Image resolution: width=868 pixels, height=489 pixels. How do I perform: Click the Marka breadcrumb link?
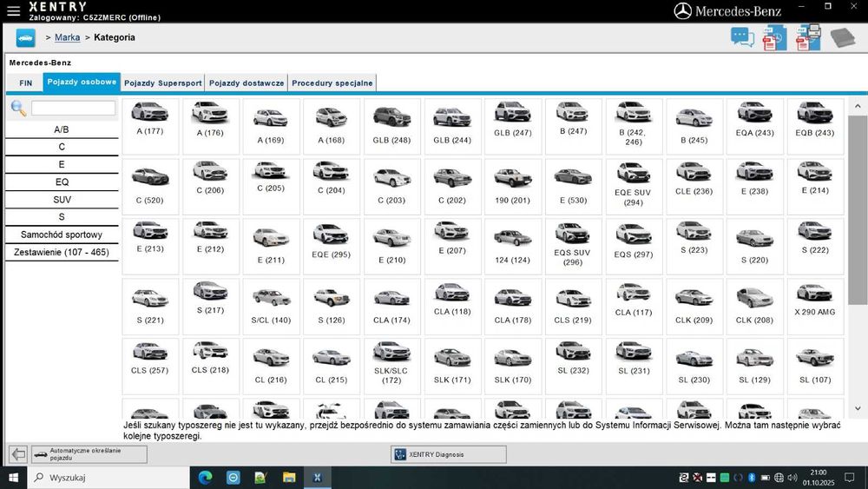pos(68,38)
